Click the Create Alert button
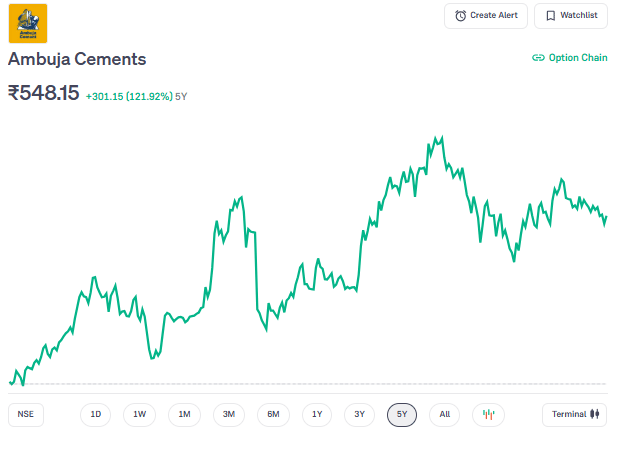The image size is (623, 450). [485, 16]
